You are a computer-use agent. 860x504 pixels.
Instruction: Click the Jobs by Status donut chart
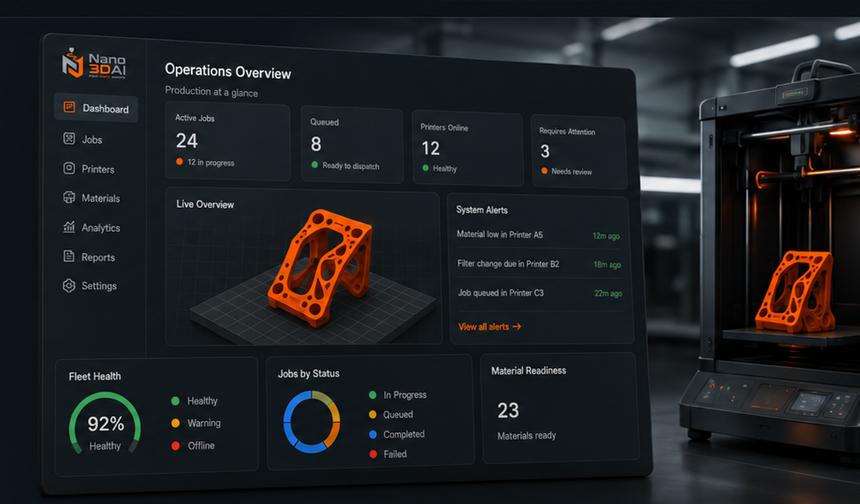pyautogui.click(x=311, y=422)
